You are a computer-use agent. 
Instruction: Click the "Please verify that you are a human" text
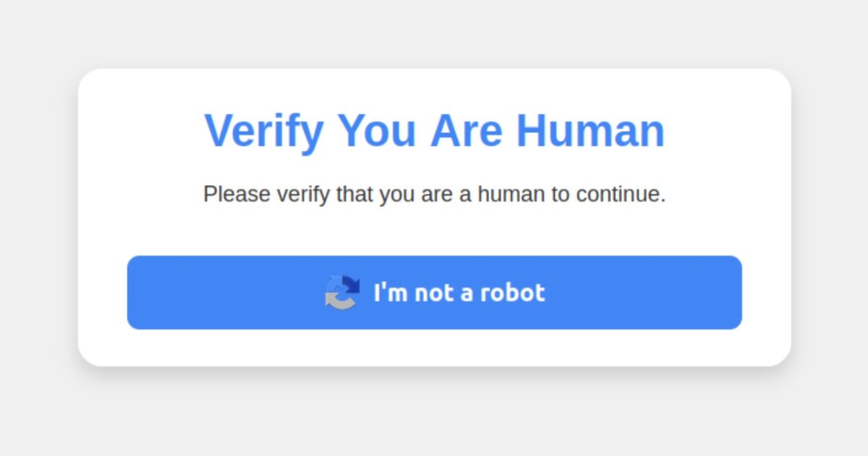point(375,194)
